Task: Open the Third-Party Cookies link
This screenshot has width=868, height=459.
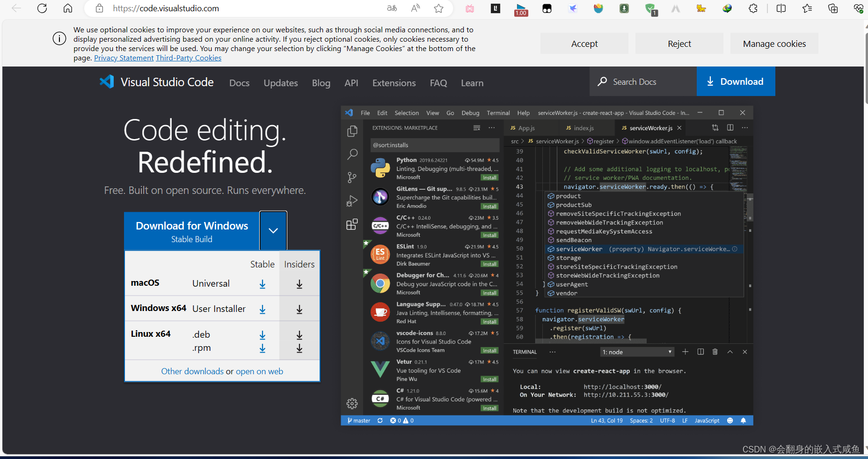Action: click(189, 58)
